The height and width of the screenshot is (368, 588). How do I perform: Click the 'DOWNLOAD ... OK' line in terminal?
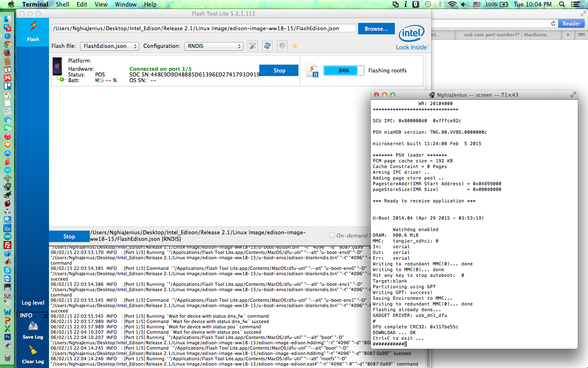394,332
